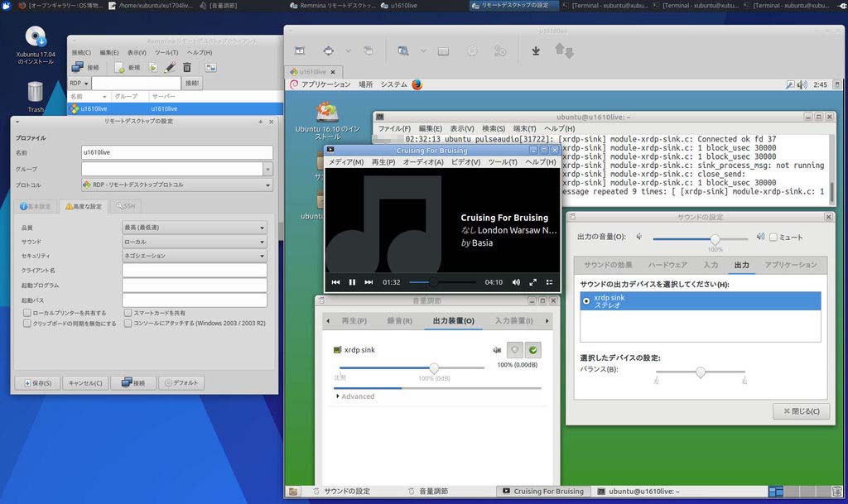The height and width of the screenshot is (504, 848).
Task: Open the RDP protocol dropdown in Remmina quick-connect bar
Action: coord(79,84)
